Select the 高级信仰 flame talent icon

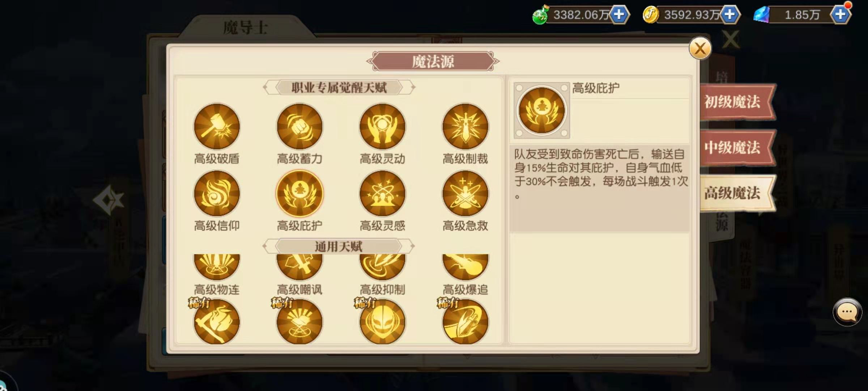point(217,194)
